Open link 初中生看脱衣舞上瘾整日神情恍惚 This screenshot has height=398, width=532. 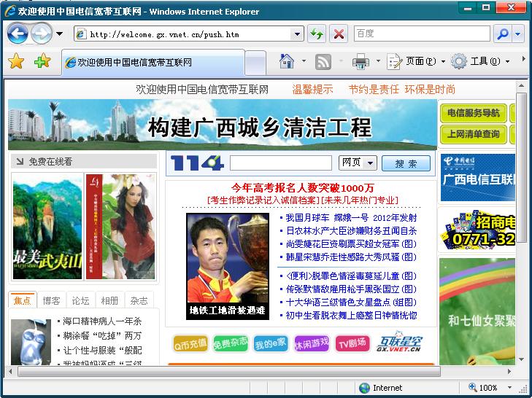[x=351, y=316]
